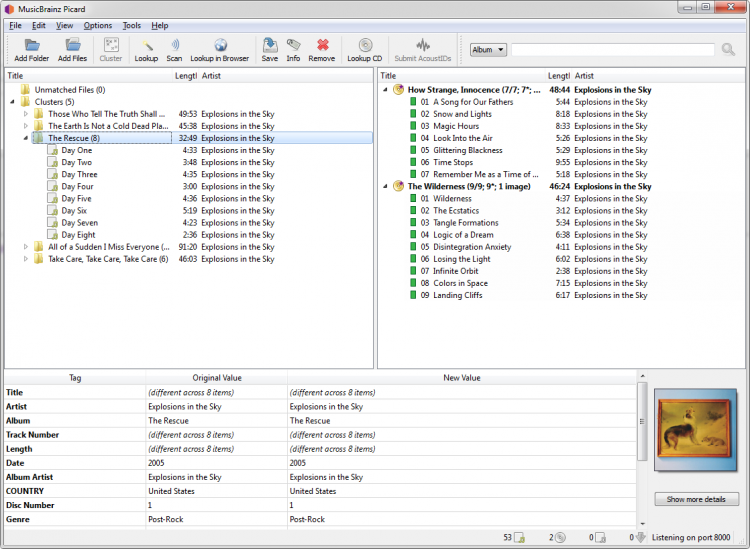Select the Disintegration Anxiety track
The width and height of the screenshot is (750, 549).
tap(472, 247)
